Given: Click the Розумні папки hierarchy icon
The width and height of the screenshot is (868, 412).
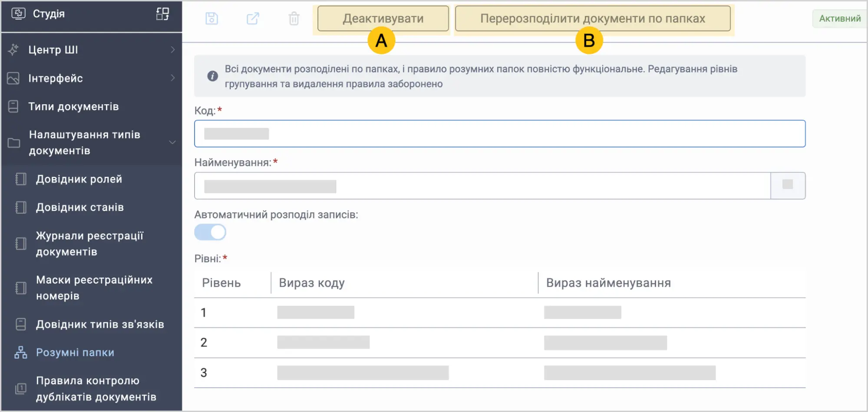Looking at the screenshot, I should pos(21,353).
